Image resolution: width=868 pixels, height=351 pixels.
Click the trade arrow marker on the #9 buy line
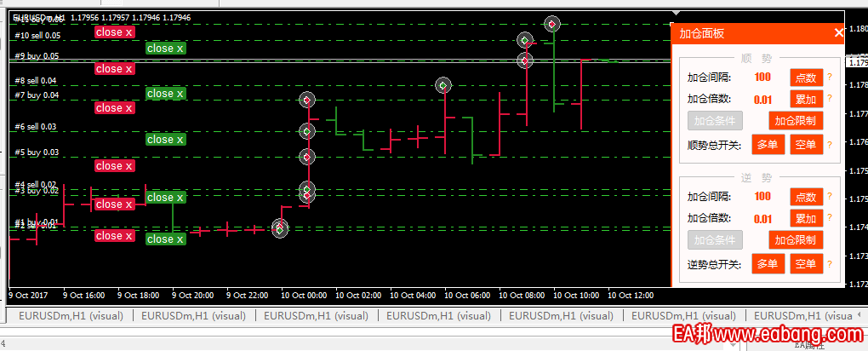[525, 60]
